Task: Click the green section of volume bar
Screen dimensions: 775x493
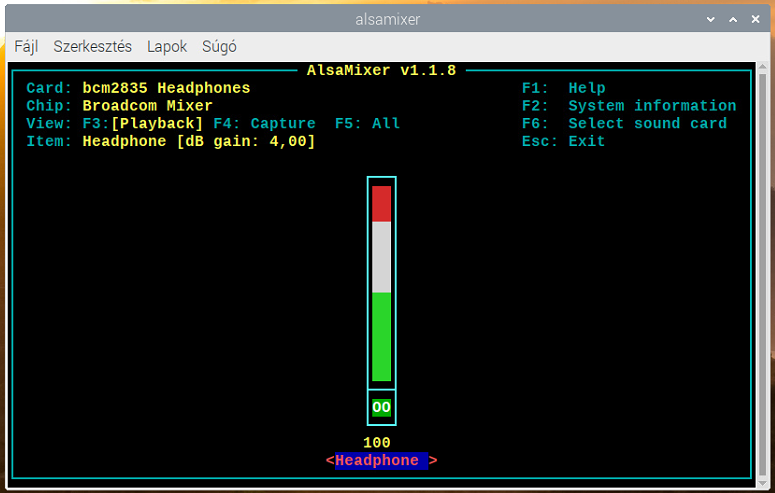Action: pos(382,336)
